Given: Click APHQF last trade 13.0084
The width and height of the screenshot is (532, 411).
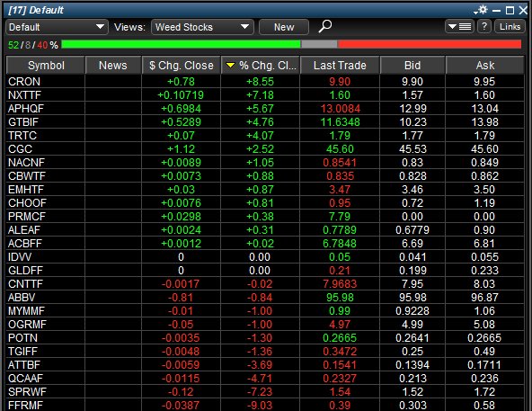Looking at the screenshot, I should click(341, 109).
